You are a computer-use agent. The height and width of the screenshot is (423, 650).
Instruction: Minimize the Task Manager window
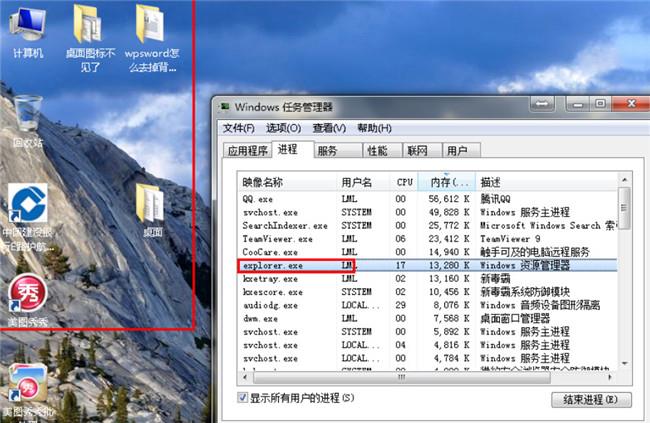tap(577, 103)
